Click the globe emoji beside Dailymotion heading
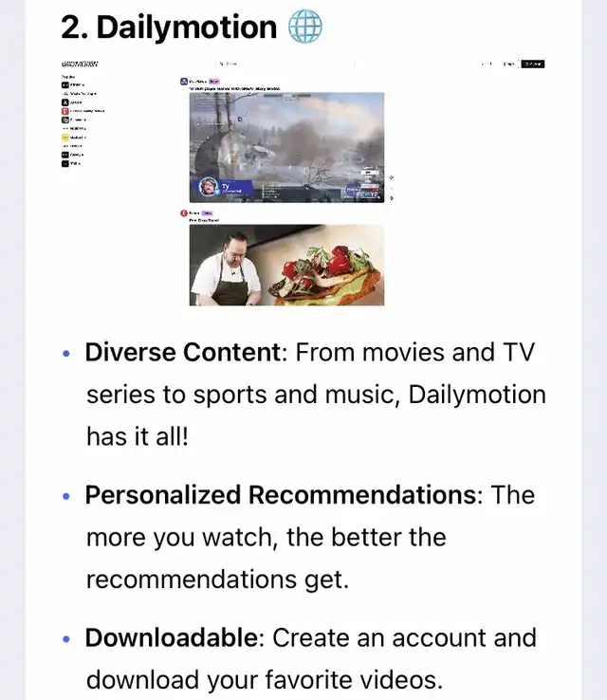The width and height of the screenshot is (607, 700). click(304, 27)
